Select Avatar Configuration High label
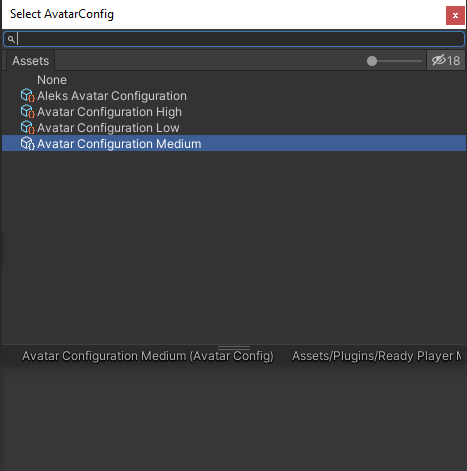467x471 pixels. (x=109, y=112)
